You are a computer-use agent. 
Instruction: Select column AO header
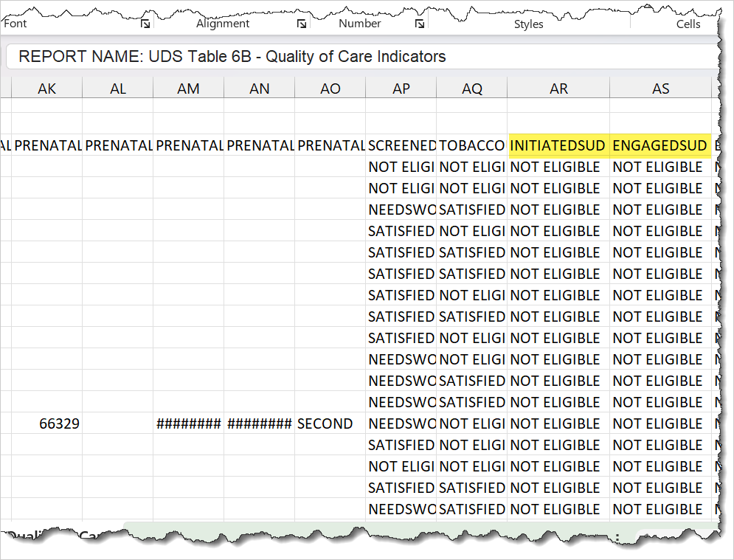(330, 89)
